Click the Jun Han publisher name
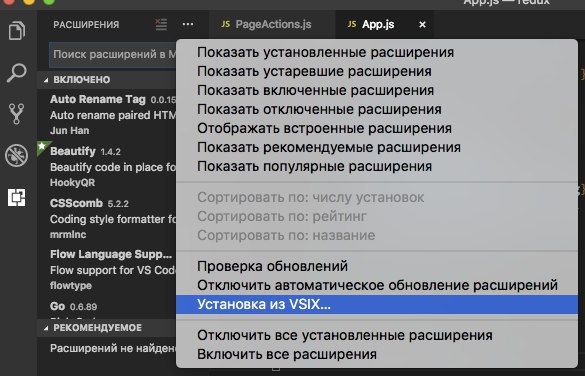Image resolution: width=585 pixels, height=376 pixels. click(x=70, y=131)
